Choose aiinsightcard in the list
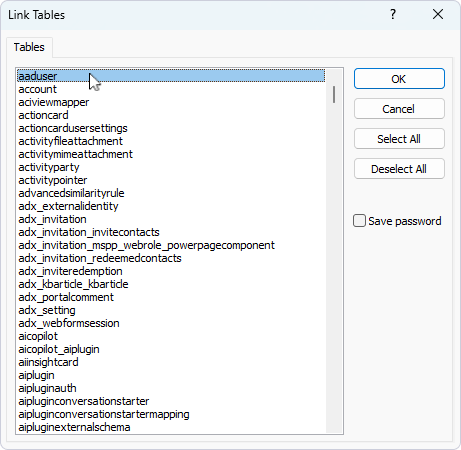The image size is (461, 450). click(x=171, y=362)
